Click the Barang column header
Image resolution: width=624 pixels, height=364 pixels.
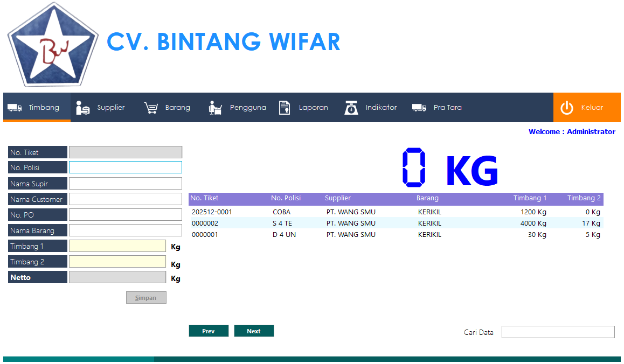pyautogui.click(x=427, y=198)
